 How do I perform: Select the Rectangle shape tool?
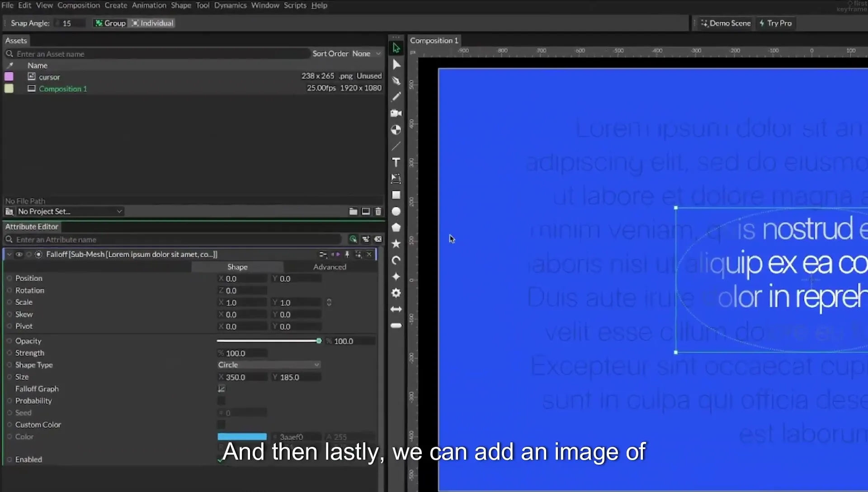(396, 195)
